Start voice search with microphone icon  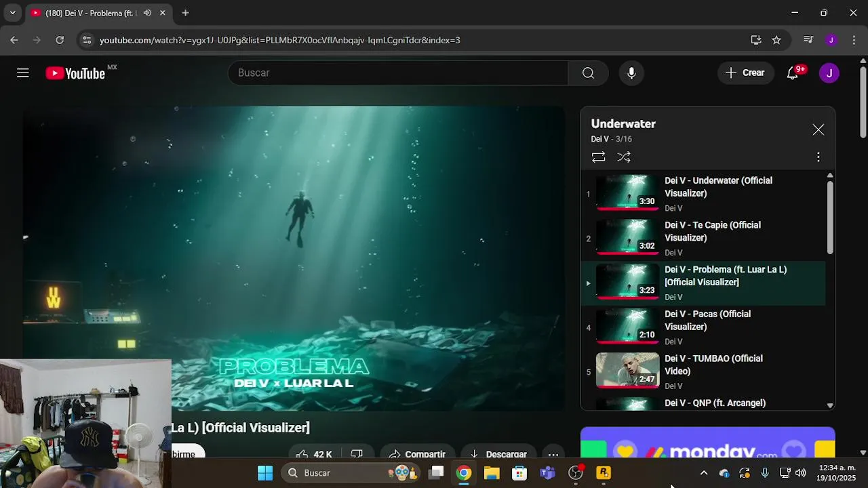(631, 73)
